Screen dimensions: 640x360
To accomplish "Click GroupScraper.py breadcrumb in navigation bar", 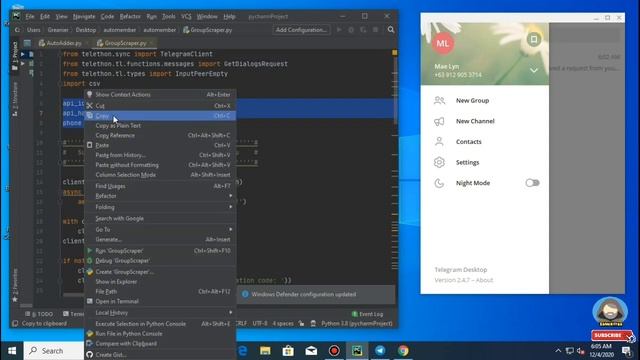I will point(207,30).
